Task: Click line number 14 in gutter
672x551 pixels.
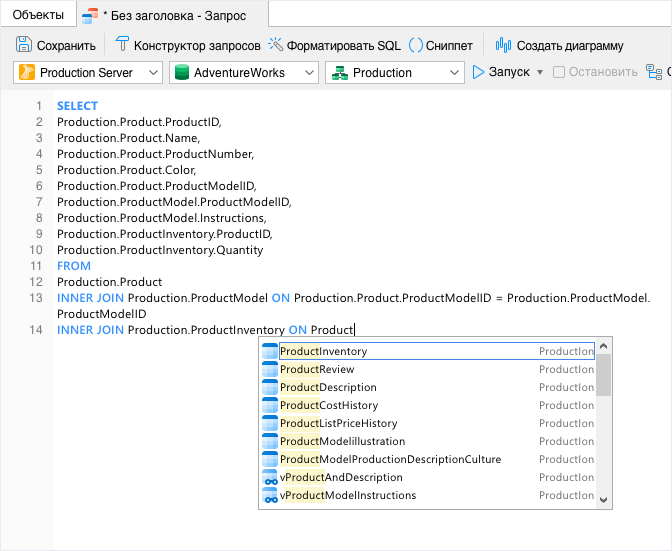Action: (x=36, y=330)
